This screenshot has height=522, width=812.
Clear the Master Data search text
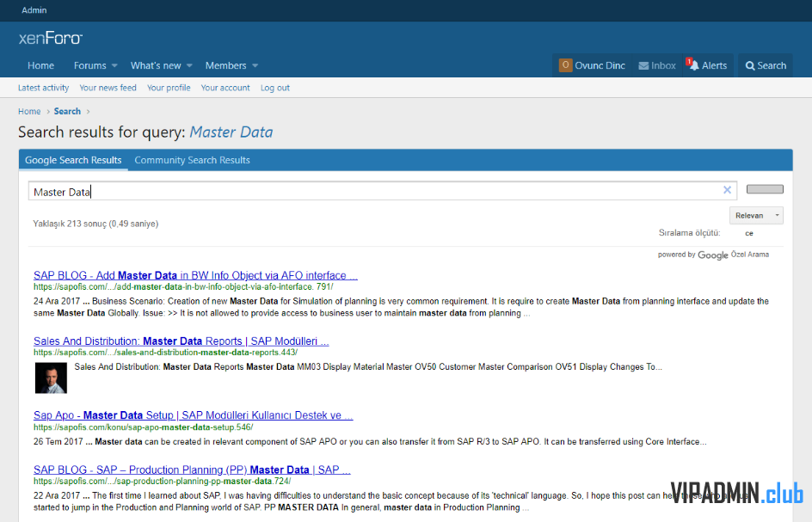tap(727, 190)
